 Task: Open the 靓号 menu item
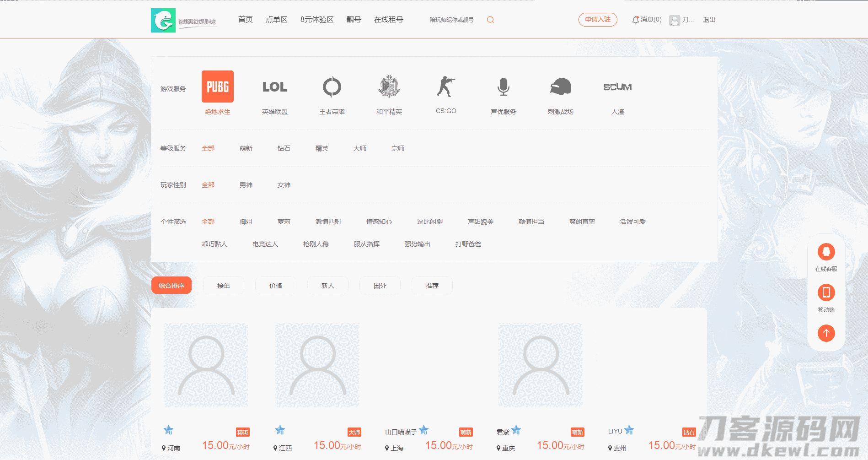pyautogui.click(x=354, y=20)
